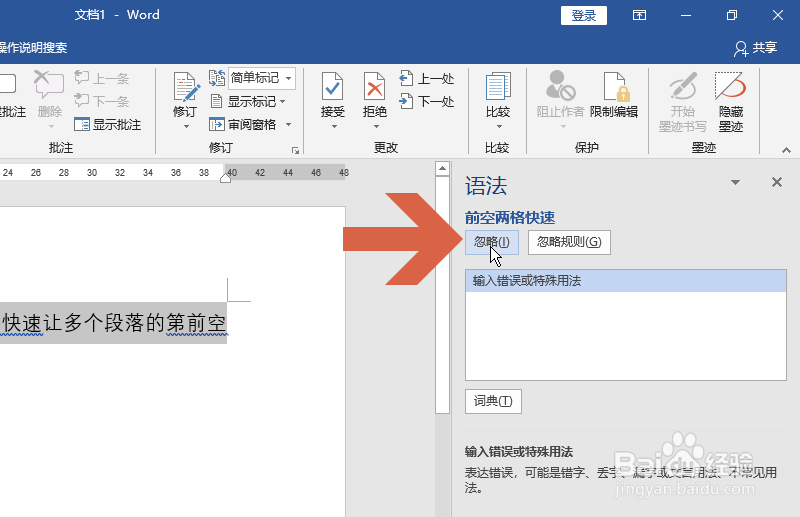
Task: Click the 上一条 previous comment button
Action: click(x=102, y=79)
